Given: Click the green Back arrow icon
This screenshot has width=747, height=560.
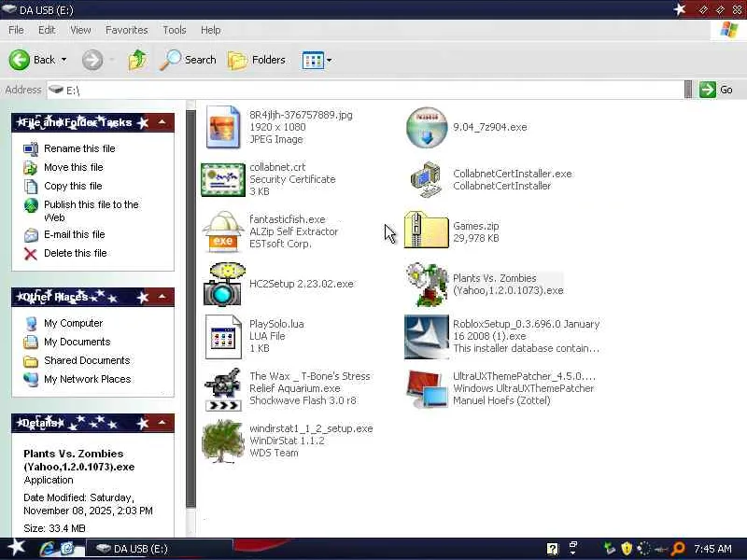Looking at the screenshot, I should (19, 60).
